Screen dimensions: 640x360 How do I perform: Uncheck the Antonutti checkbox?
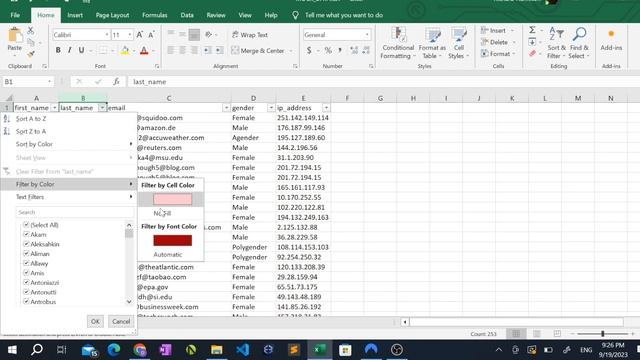(26, 292)
